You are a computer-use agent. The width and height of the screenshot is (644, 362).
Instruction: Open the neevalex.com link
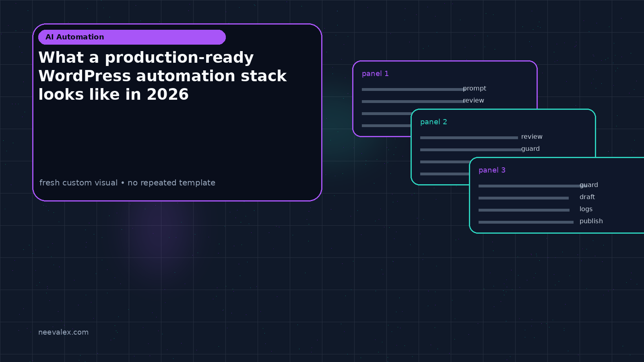[63, 332]
